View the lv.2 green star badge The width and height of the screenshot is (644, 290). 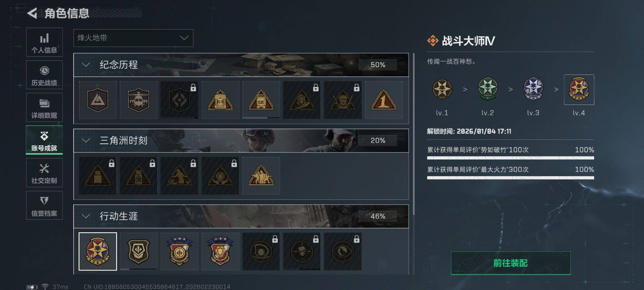pos(488,89)
